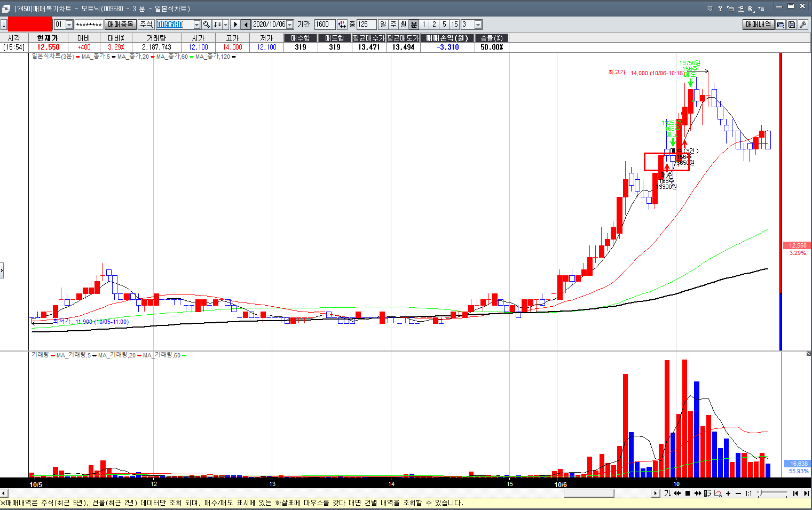812x510 pixels.
Task: Click the down arrow icon at toolbar left
Action: (x=4, y=25)
